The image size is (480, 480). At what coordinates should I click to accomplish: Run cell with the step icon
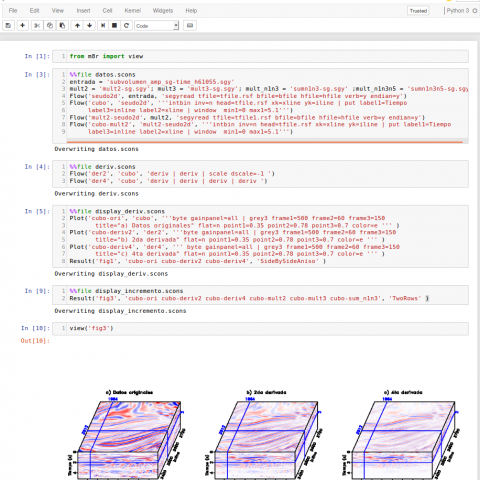[103, 26]
